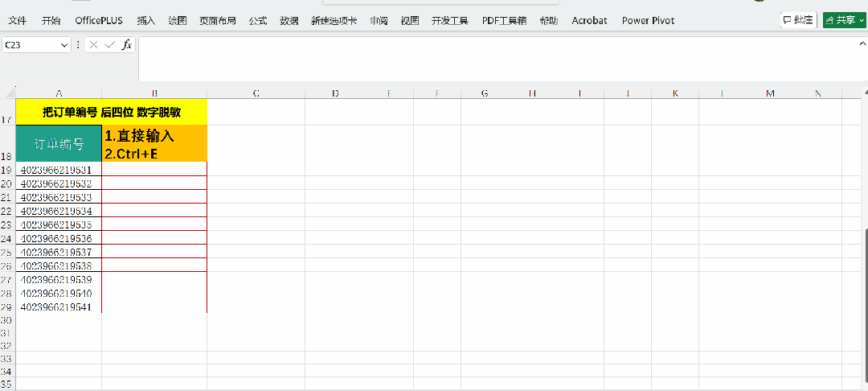
Task: Click cell with 4023966219535
Action: [x=59, y=224]
